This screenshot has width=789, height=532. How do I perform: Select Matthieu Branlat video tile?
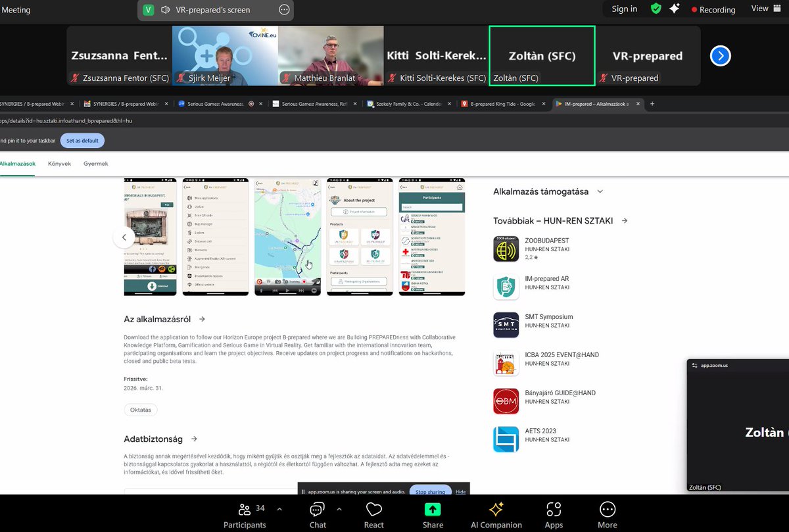[331, 56]
